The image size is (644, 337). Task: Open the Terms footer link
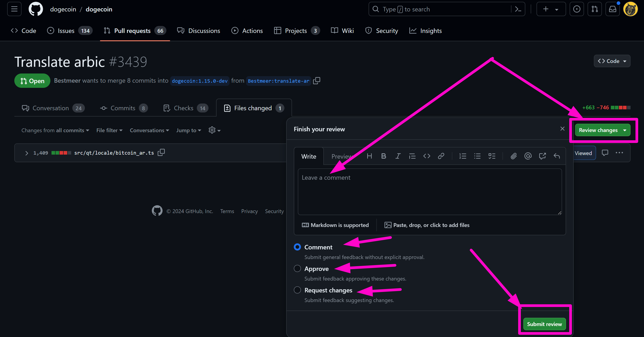click(227, 211)
